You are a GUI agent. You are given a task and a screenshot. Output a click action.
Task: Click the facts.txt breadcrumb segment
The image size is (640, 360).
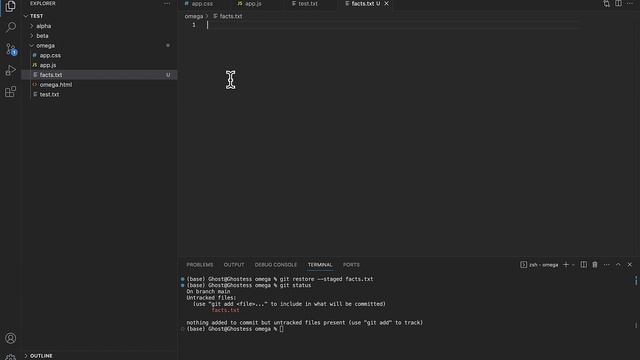pos(228,16)
